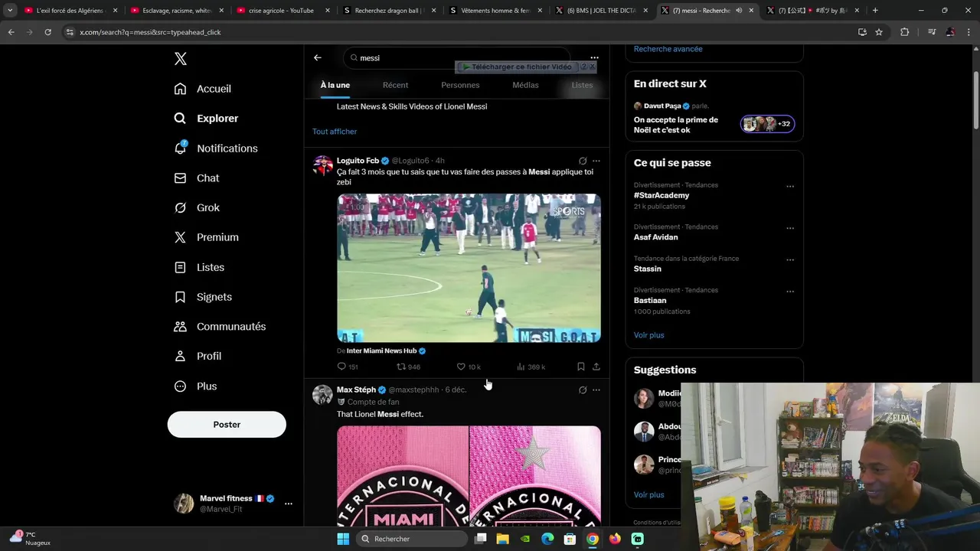Image resolution: width=980 pixels, height=551 pixels.
Task: Join Davut Paşa live space +32
Action: coord(767,124)
